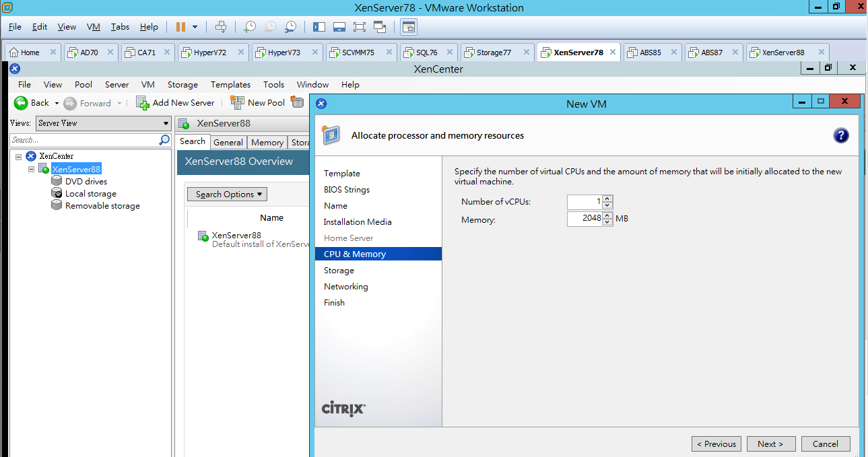Go to the Template step in the wizard
This screenshot has width=868, height=457.
coord(342,173)
